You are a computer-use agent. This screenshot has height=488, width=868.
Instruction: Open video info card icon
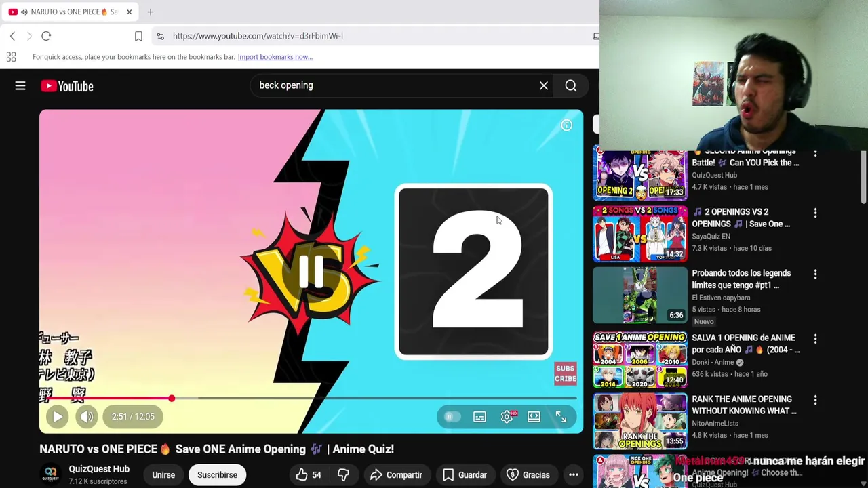pos(566,125)
